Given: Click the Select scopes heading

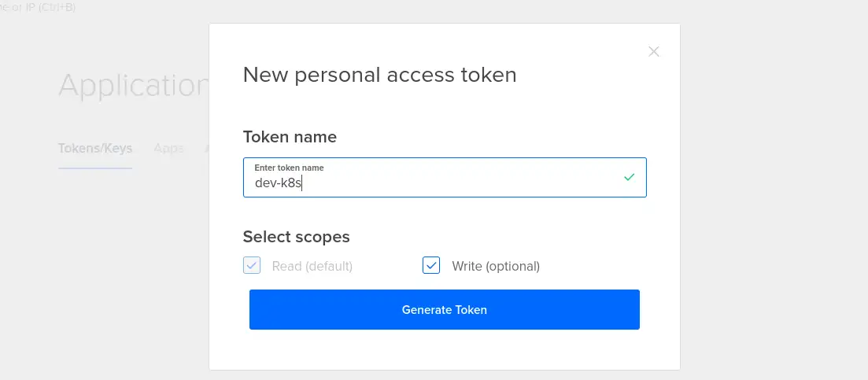Looking at the screenshot, I should click(296, 237).
